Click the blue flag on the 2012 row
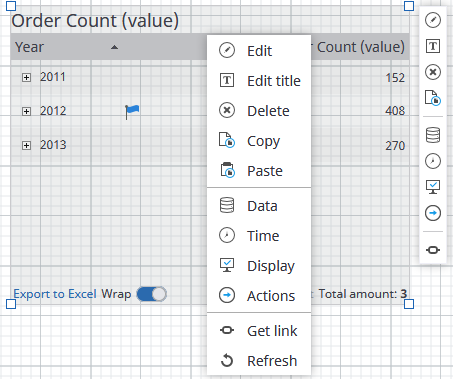The width and height of the screenshot is (453, 379). (x=132, y=111)
